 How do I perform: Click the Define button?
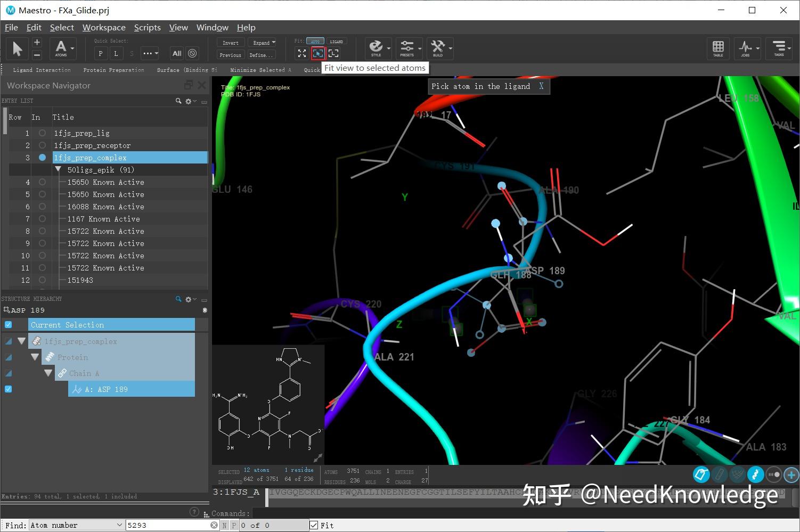coord(260,55)
